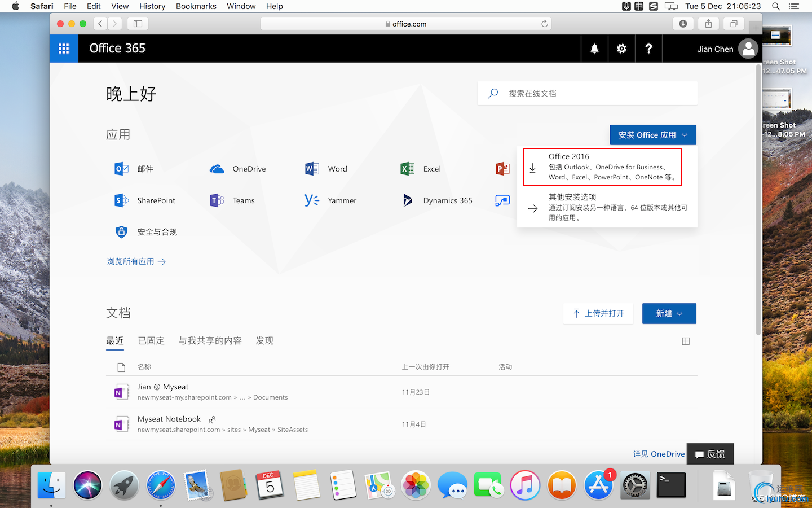This screenshot has height=508, width=812.
Task: Open the notifications bell
Action: (594, 49)
